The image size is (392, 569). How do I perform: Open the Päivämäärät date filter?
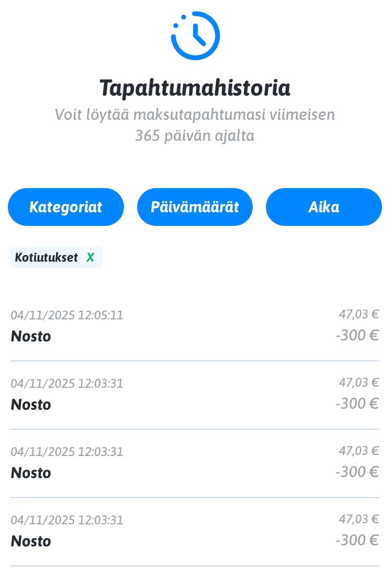click(195, 207)
